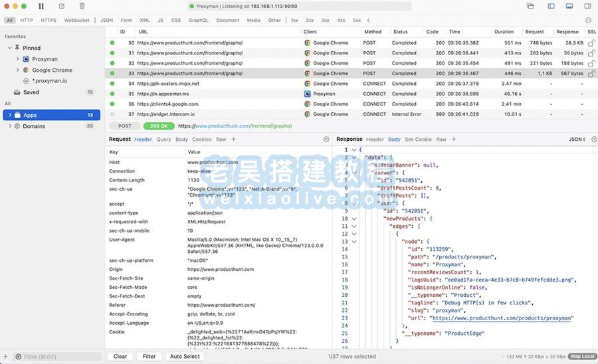Toggle the 4xx status filter

pos(341,20)
